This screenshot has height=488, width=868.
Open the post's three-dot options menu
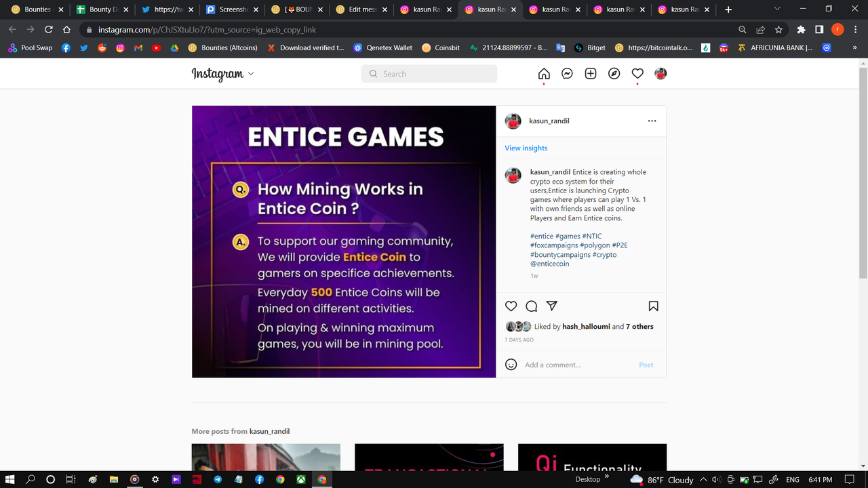[652, 121]
